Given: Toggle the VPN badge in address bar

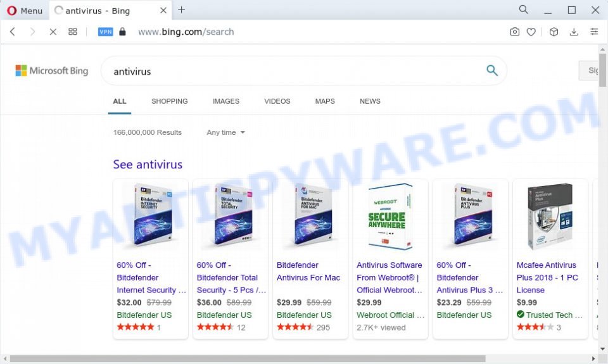Looking at the screenshot, I should 106,32.
